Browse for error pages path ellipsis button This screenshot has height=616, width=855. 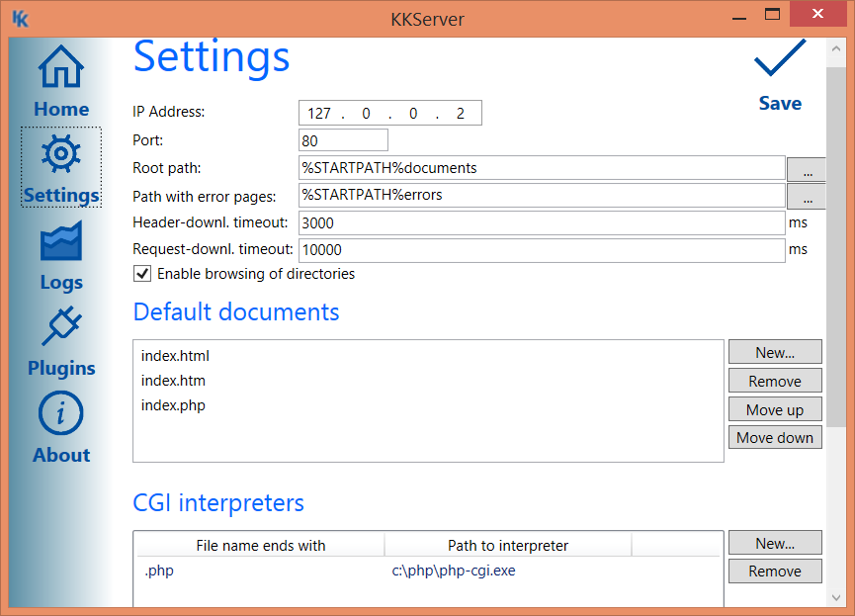pos(807,197)
